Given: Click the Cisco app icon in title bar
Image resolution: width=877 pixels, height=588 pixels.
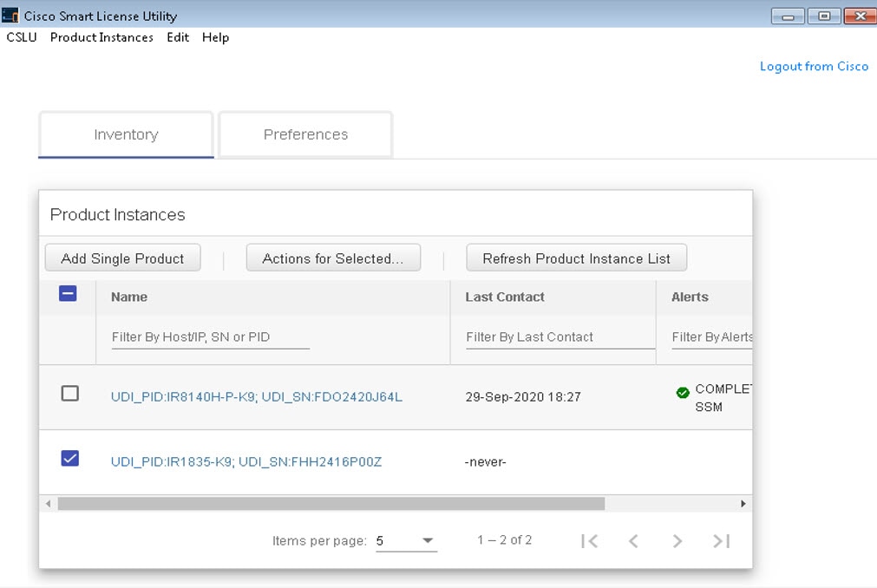Looking at the screenshot, I should [x=10, y=16].
